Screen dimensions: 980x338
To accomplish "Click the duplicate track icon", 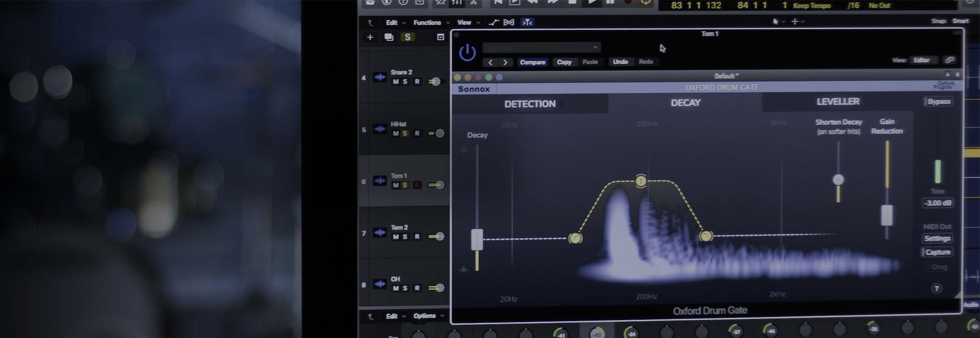I will [x=389, y=37].
